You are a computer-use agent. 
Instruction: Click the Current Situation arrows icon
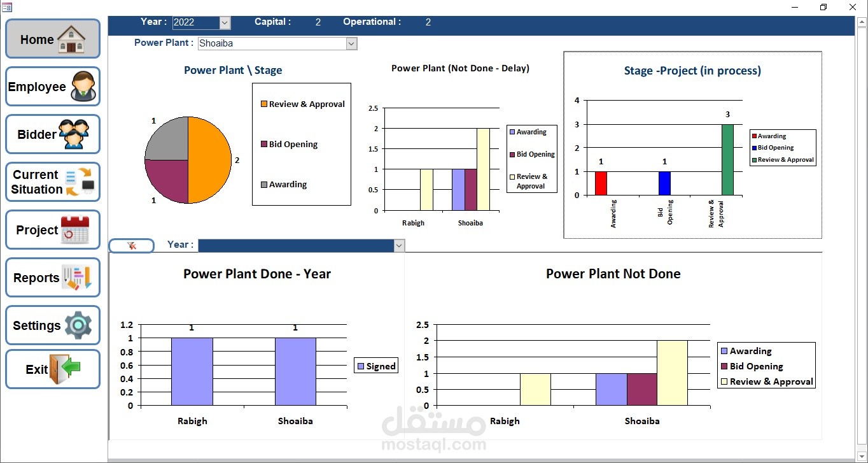[x=80, y=182]
